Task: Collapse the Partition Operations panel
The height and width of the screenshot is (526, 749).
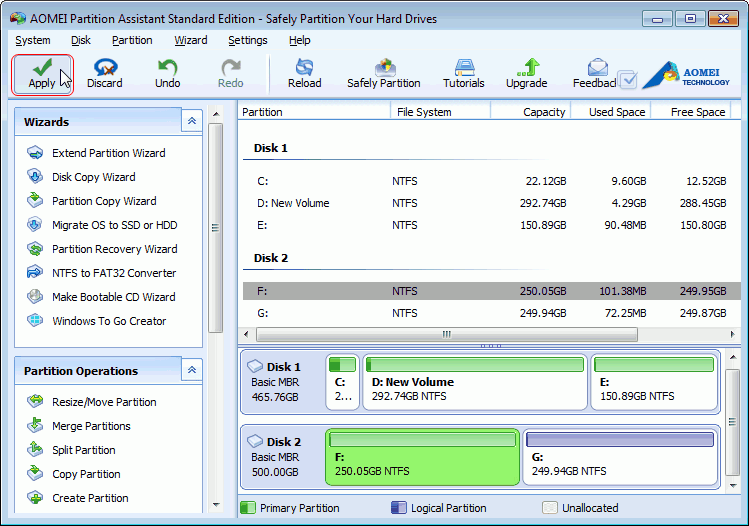Action: pyautogui.click(x=192, y=370)
